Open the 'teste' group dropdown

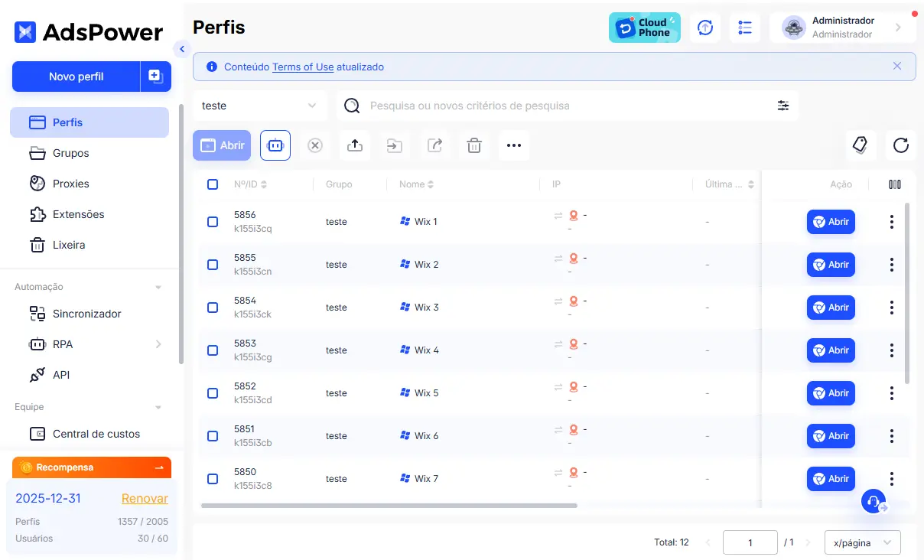tap(259, 106)
